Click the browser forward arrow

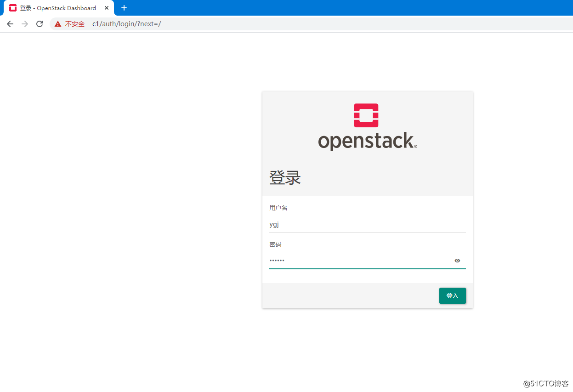(x=25, y=24)
